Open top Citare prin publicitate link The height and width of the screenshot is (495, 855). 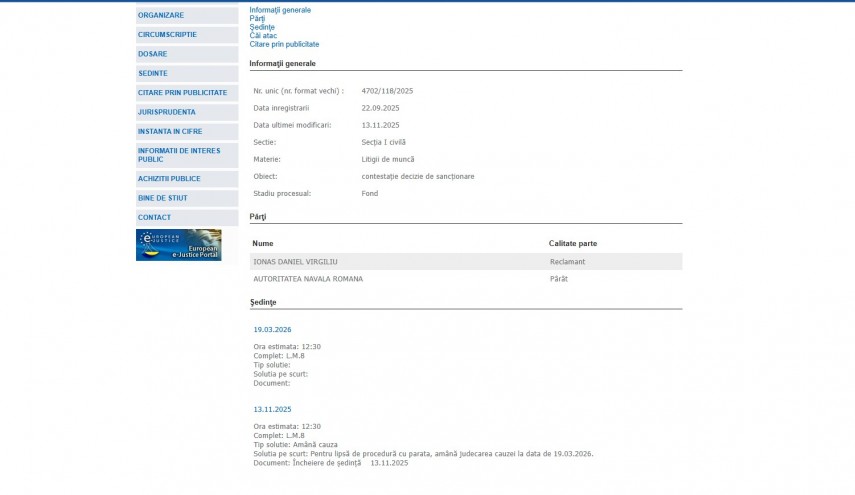[x=284, y=44]
